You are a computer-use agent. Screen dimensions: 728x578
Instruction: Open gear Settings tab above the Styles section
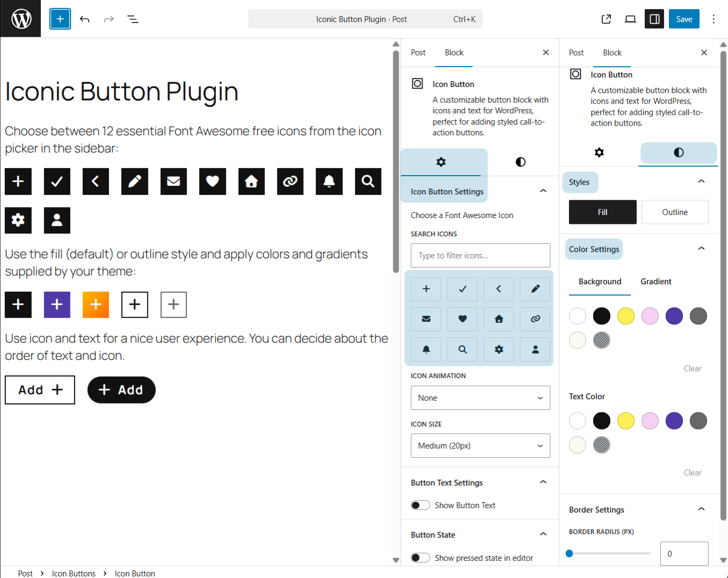pos(599,153)
